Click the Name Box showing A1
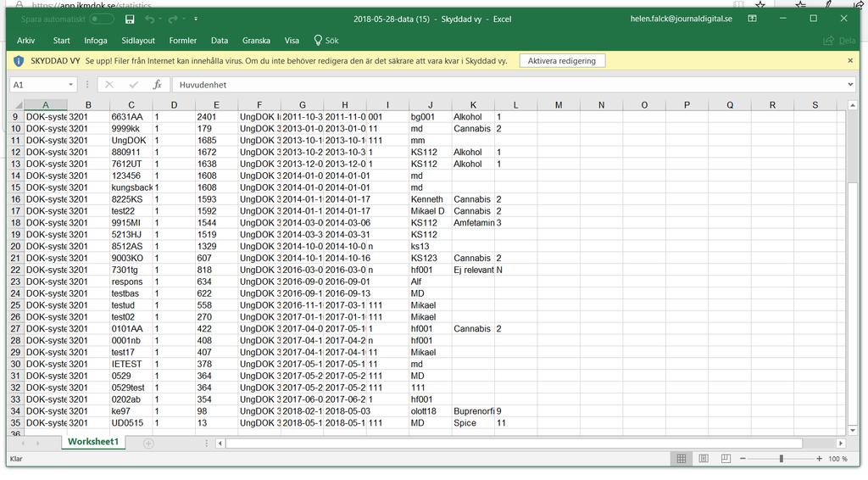The image size is (868, 480). 37,85
